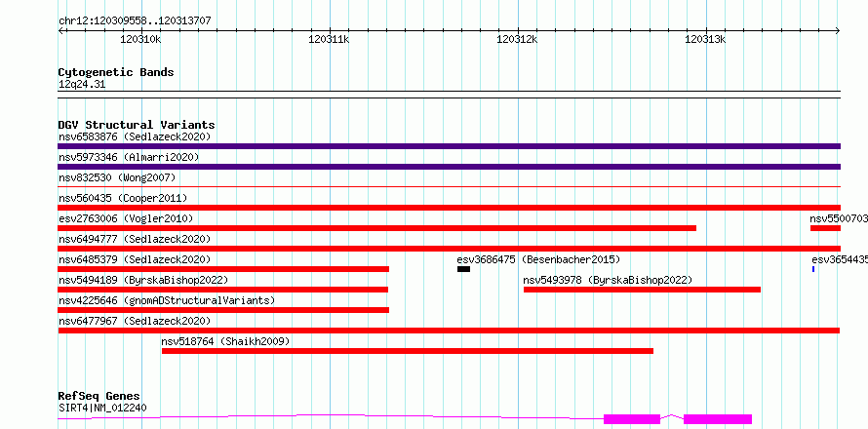868x429 pixels.
Task: Open the nsv6494777 (Sedlazeck2020) label
Action: click(x=135, y=239)
